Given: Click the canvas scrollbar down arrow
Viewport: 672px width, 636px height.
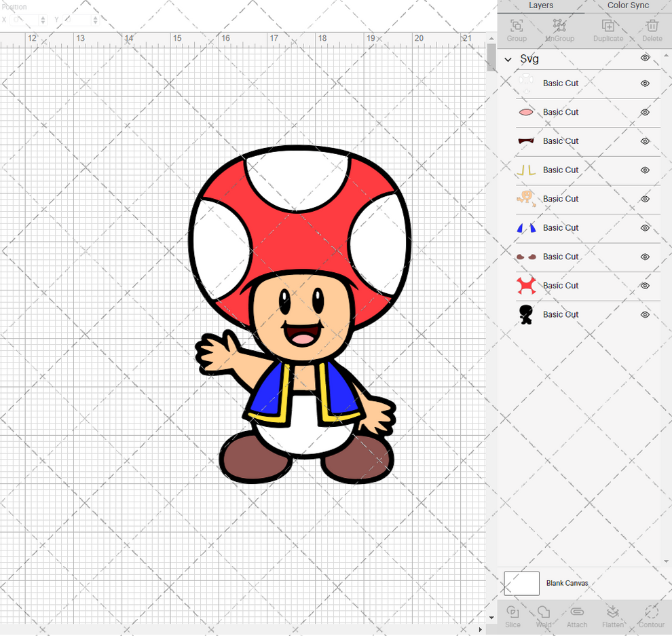Looking at the screenshot, I should [491, 618].
